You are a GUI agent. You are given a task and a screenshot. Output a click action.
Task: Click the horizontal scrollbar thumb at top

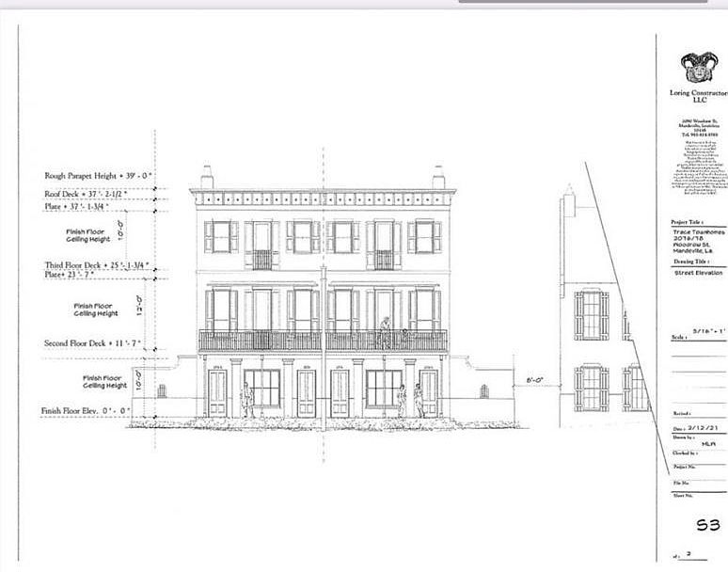[582, 1]
